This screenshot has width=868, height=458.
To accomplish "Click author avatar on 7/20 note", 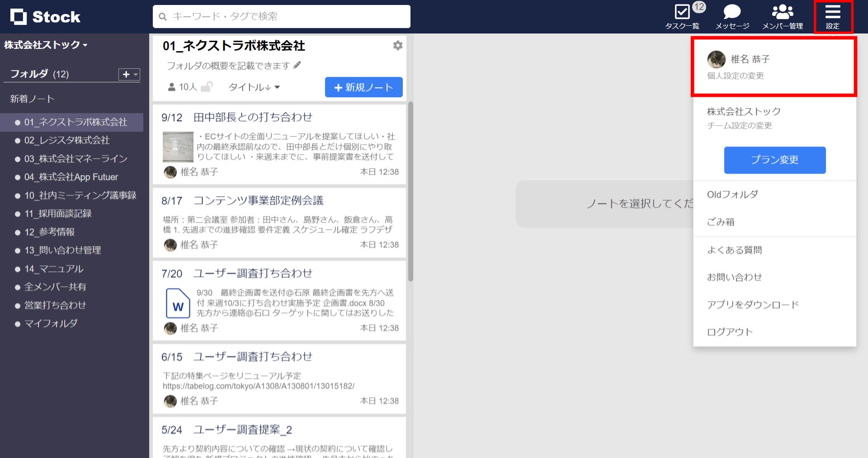I will 170,328.
